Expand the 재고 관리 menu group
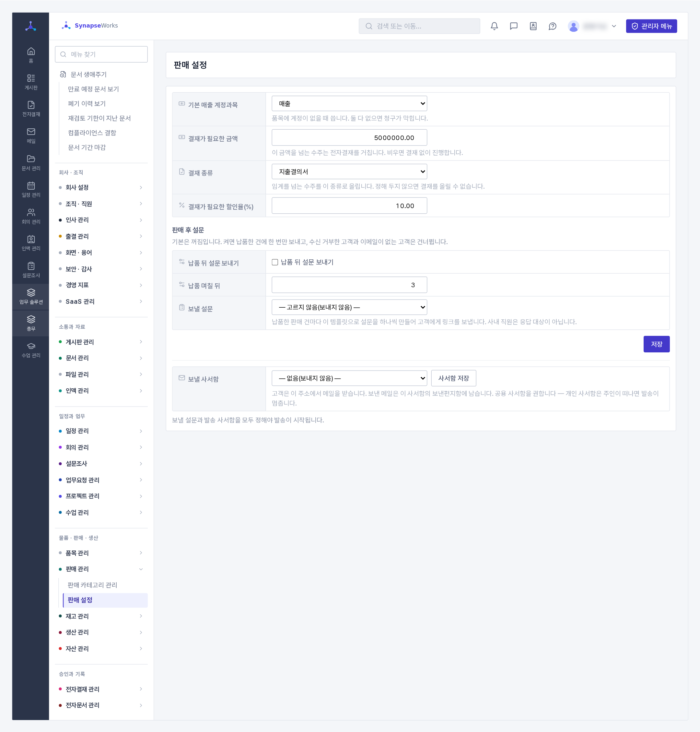700x732 pixels. coord(101,616)
